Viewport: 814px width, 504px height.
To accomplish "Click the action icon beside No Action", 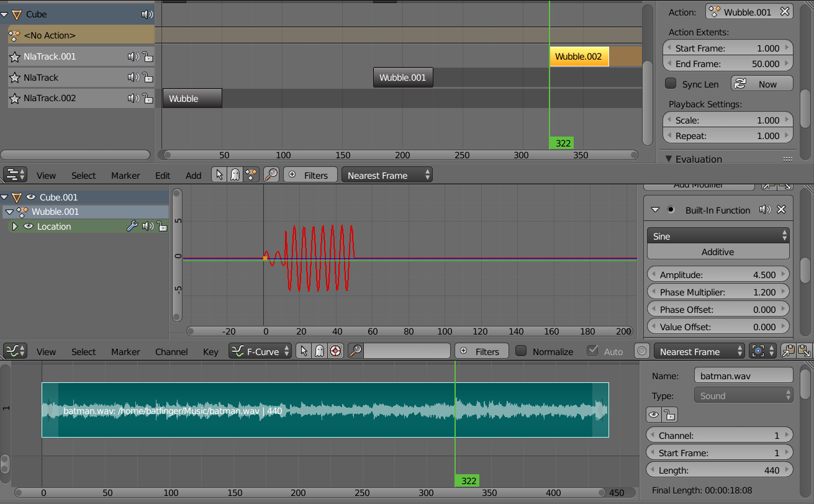I will [14, 35].
